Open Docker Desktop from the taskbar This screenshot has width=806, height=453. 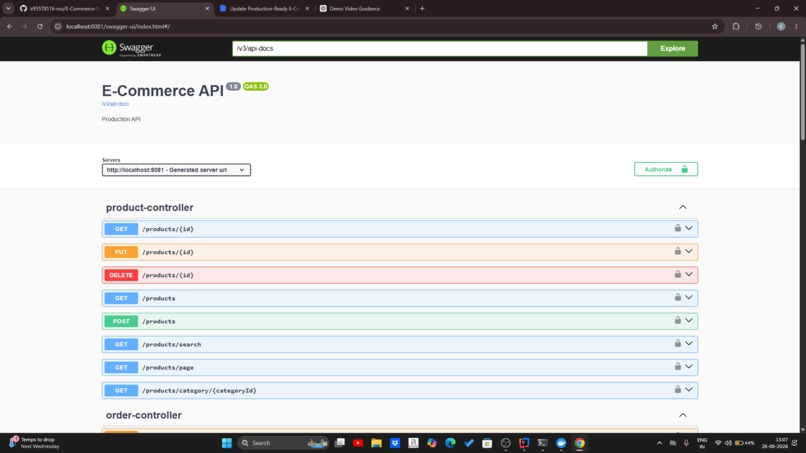click(561, 443)
